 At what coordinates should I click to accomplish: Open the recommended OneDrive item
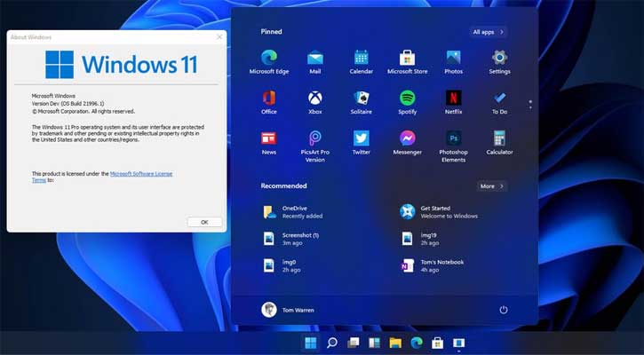tap(294, 212)
